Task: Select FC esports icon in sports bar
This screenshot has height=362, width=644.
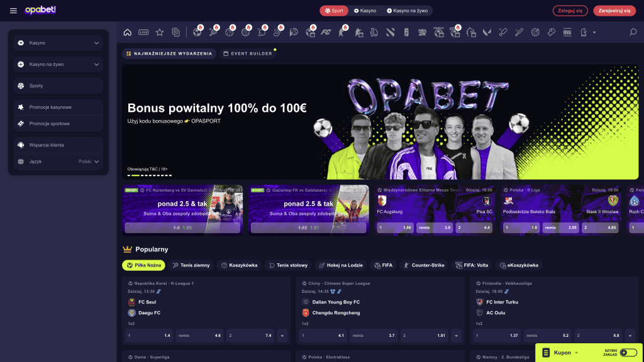Action: [326, 33]
